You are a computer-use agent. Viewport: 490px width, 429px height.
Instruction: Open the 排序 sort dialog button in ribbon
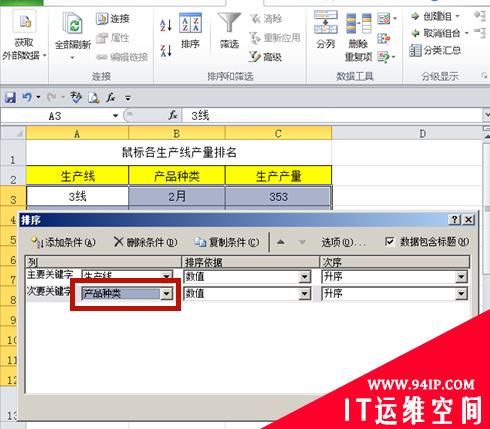click(x=190, y=31)
